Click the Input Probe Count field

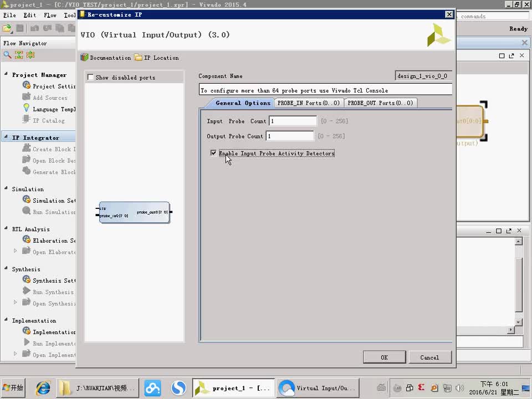[x=293, y=121]
